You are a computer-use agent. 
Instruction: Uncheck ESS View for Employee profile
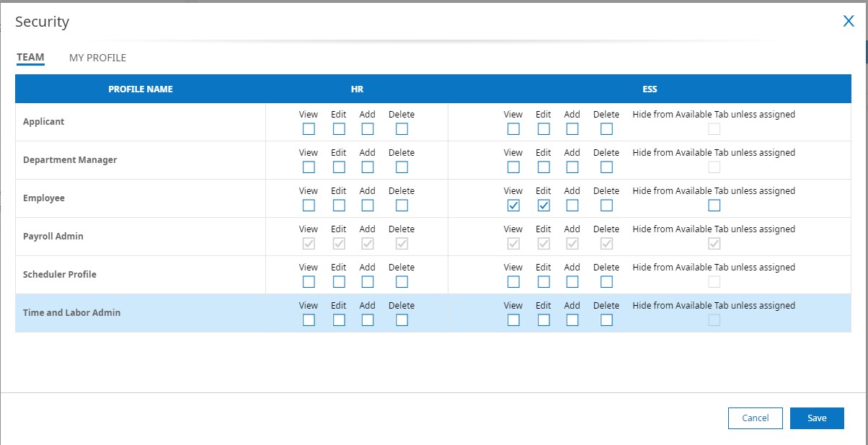click(513, 206)
